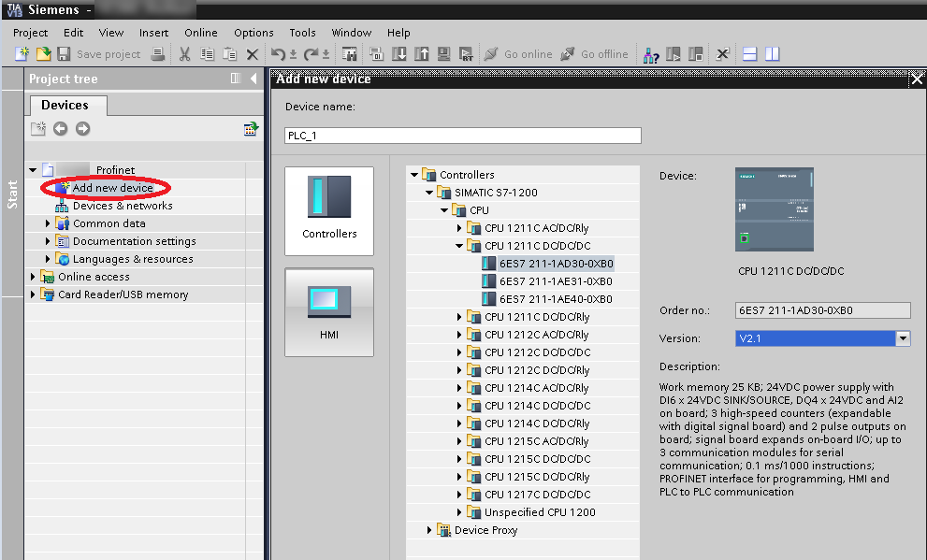Expand the Device Proxy folder
The width and height of the screenshot is (927, 560).
[429, 530]
